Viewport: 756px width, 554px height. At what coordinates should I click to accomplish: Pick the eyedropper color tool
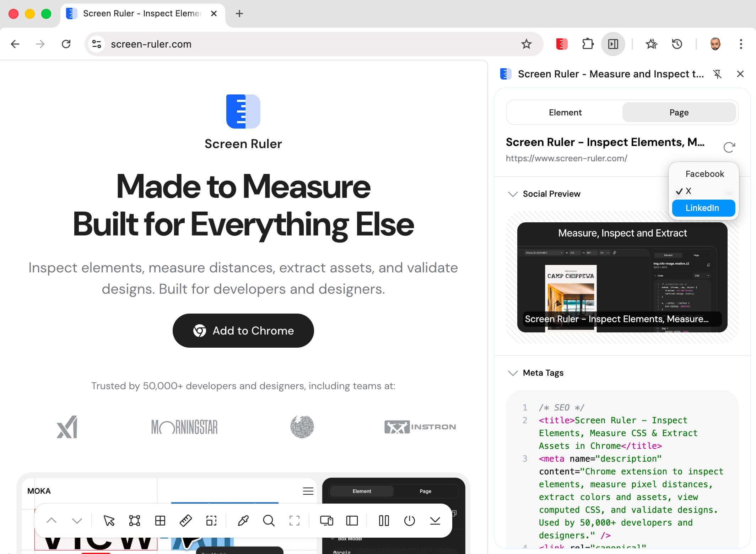[243, 521]
